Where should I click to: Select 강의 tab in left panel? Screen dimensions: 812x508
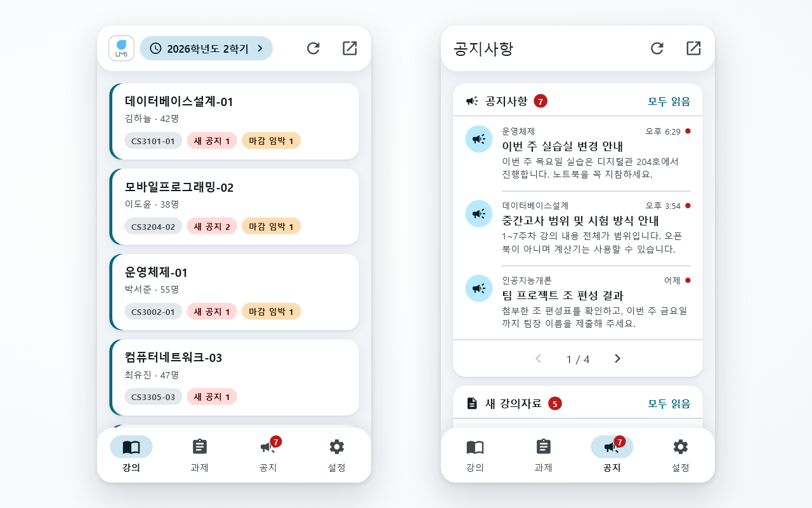tap(131, 455)
